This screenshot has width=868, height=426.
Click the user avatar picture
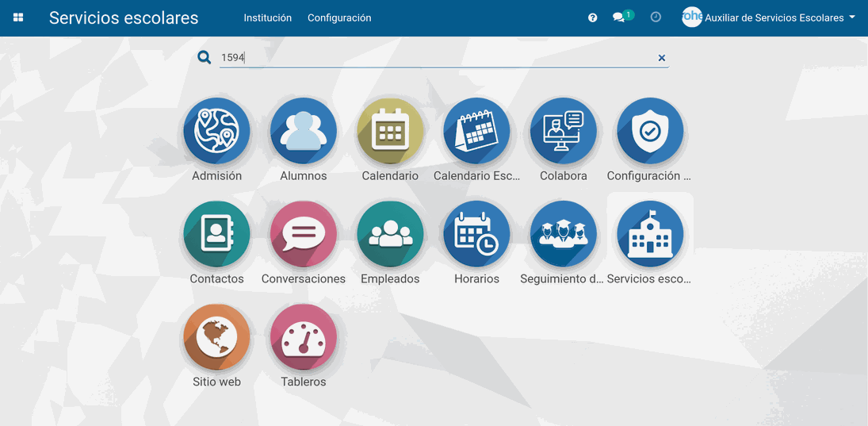click(691, 17)
